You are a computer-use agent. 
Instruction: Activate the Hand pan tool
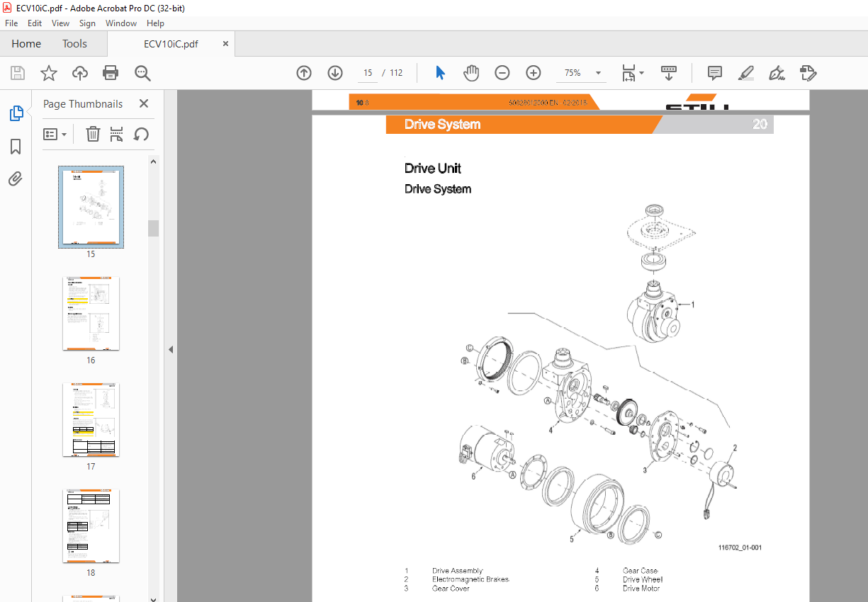[471, 73]
